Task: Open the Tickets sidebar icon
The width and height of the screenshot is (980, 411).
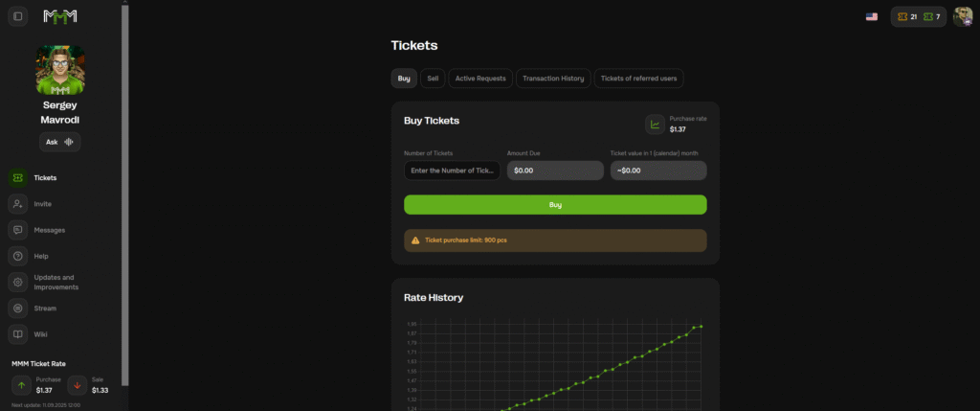Action: [18, 177]
